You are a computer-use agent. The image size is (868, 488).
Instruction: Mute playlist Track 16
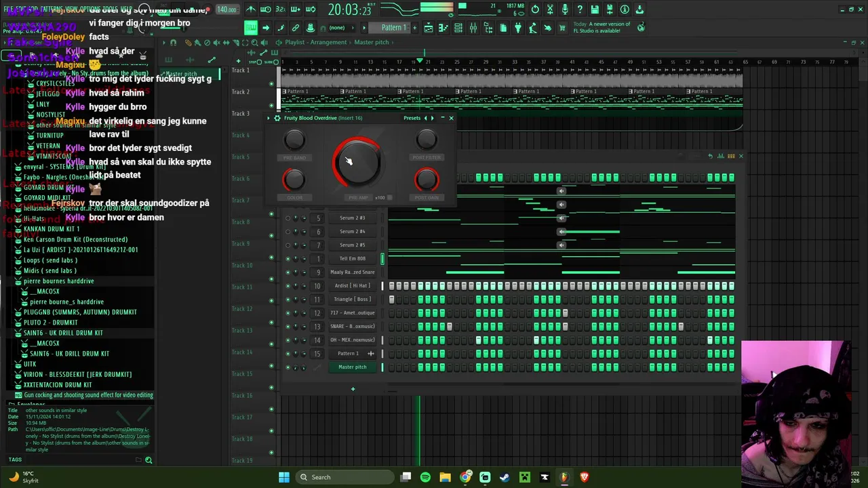click(x=272, y=409)
